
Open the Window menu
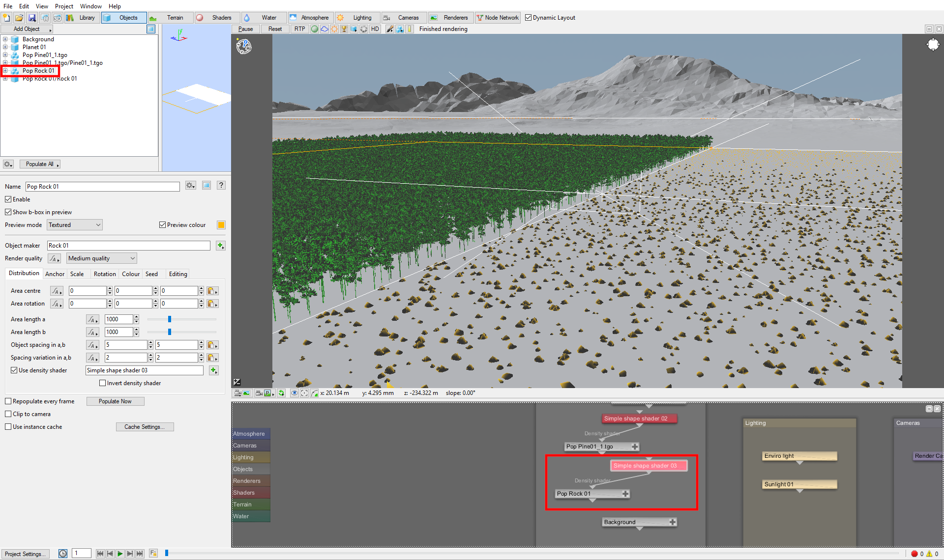pyautogui.click(x=90, y=6)
